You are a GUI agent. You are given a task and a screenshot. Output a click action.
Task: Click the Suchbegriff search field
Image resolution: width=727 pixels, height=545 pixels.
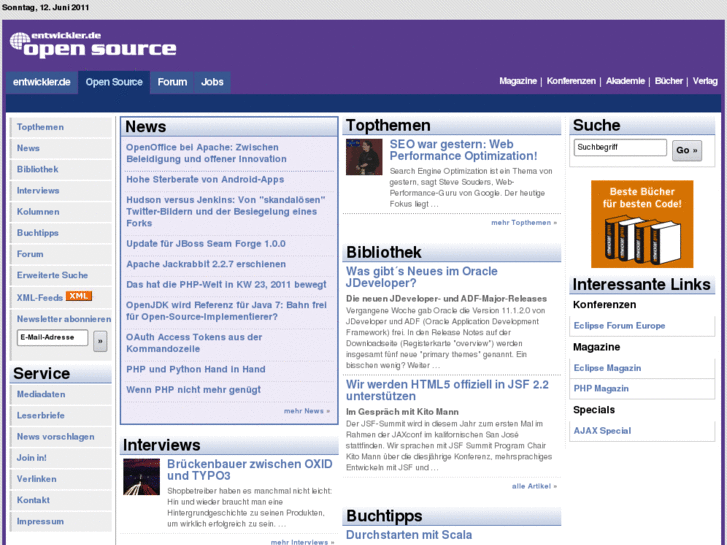tap(620, 147)
